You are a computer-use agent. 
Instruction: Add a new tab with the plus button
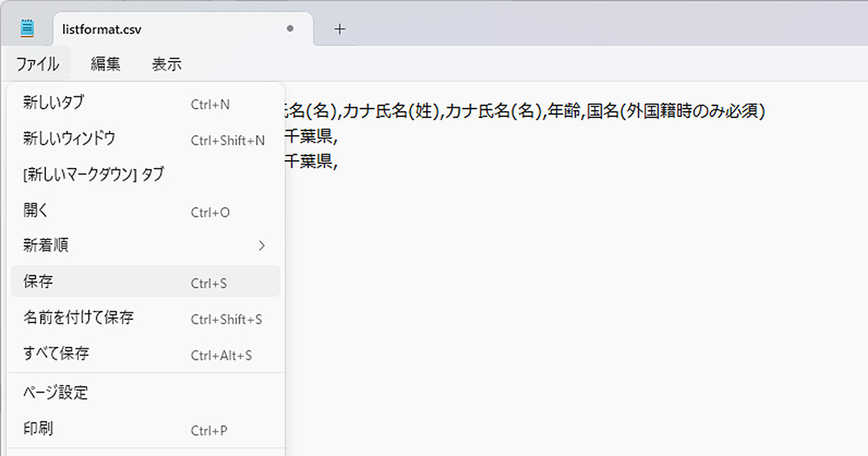click(340, 29)
